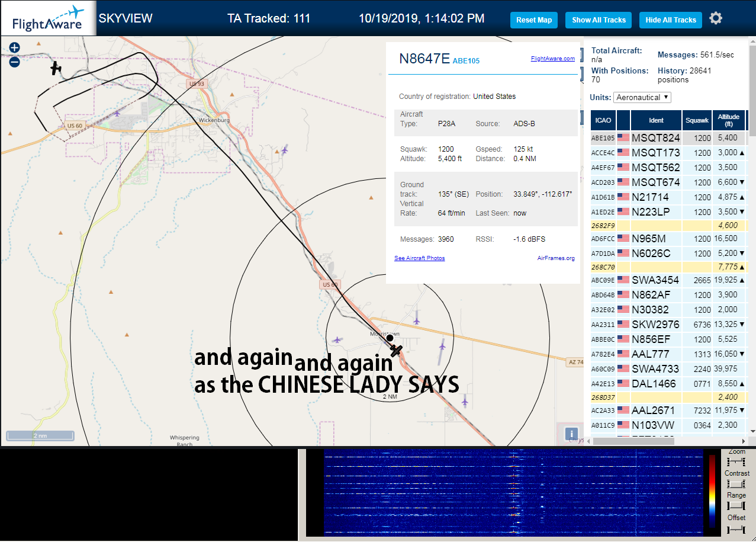Select the AAL2671 aircraft row

pos(668,410)
